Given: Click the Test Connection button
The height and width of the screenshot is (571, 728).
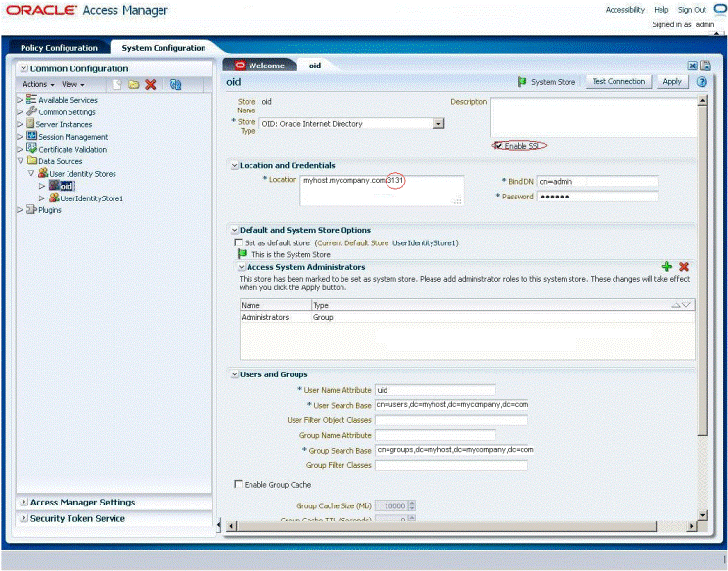Looking at the screenshot, I should 618,81.
